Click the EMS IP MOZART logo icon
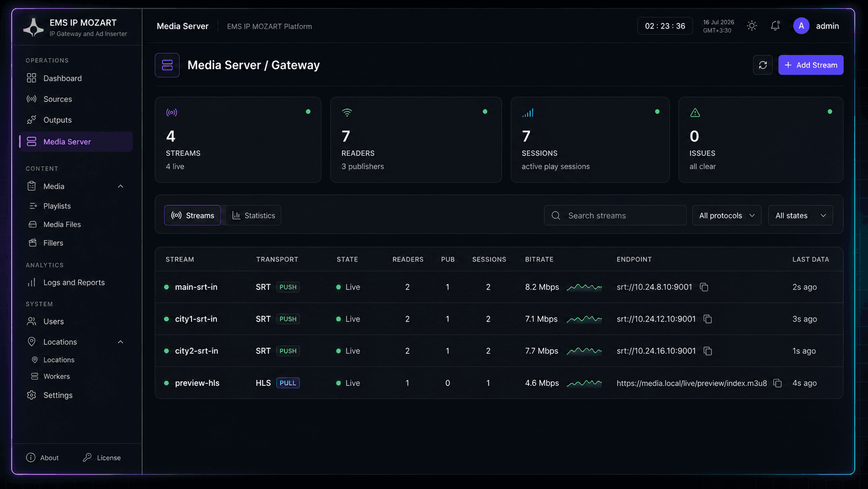Image resolution: width=868 pixels, height=489 pixels. click(33, 28)
